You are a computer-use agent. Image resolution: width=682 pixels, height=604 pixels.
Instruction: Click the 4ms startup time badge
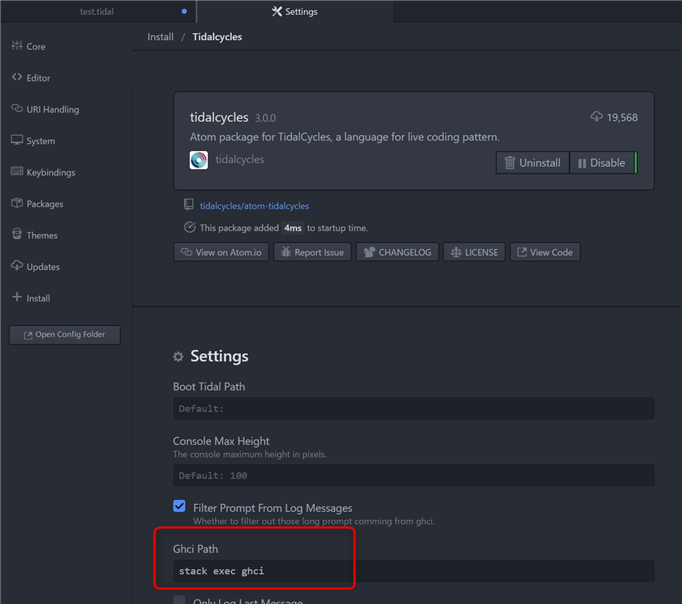click(293, 228)
